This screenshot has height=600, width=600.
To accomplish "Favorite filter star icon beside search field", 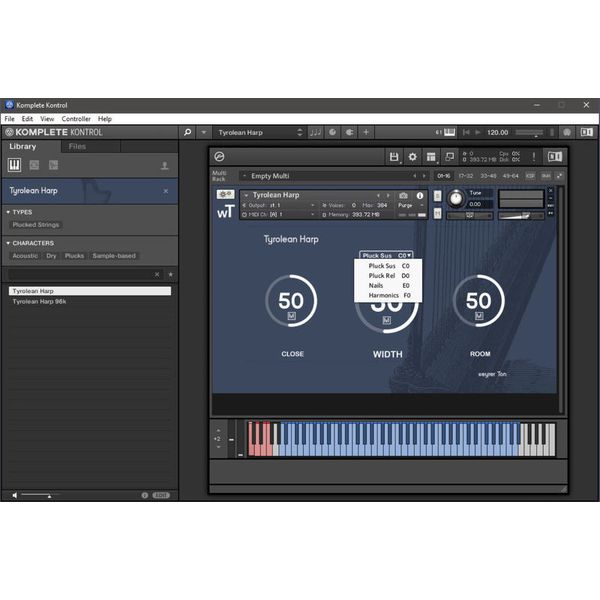I will click(170, 273).
